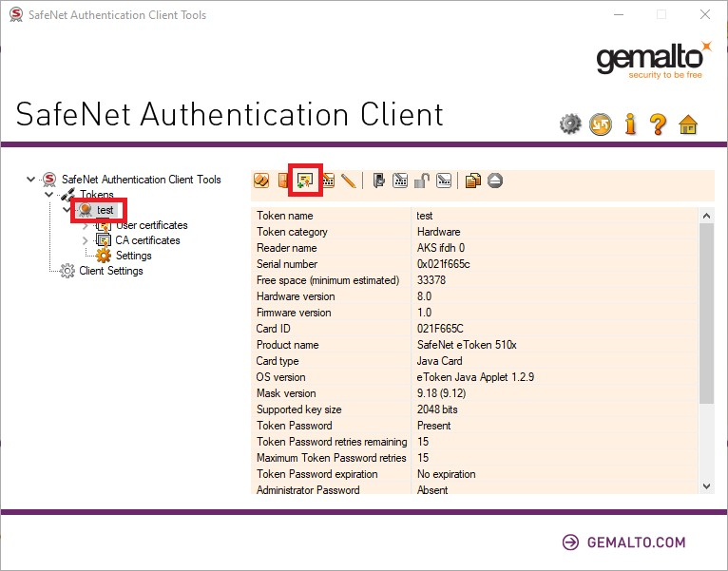
Task: Expand the User certificates tree node
Action: pos(86,225)
